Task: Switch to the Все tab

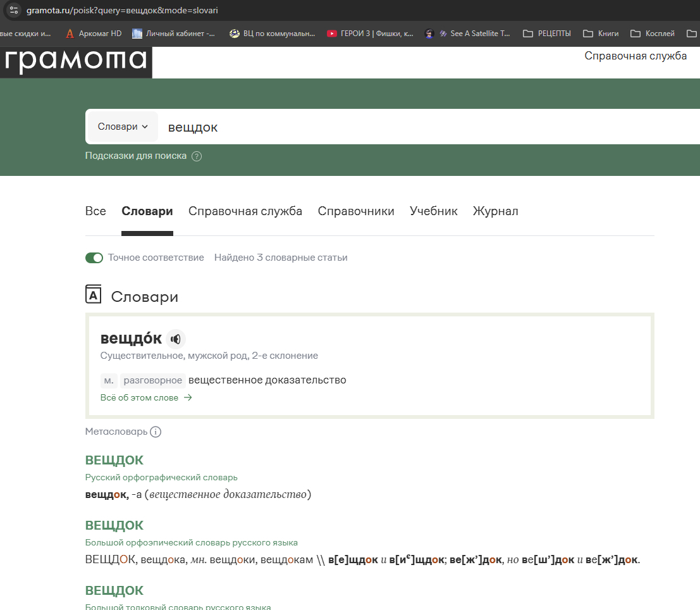Action: [95, 211]
